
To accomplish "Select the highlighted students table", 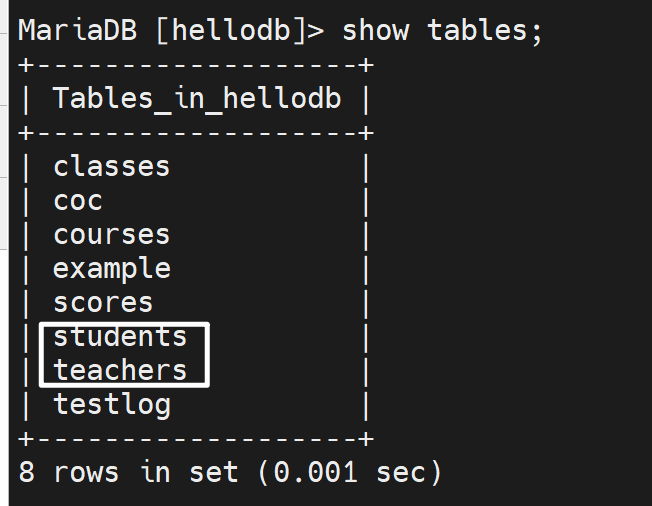I will 120,337.
